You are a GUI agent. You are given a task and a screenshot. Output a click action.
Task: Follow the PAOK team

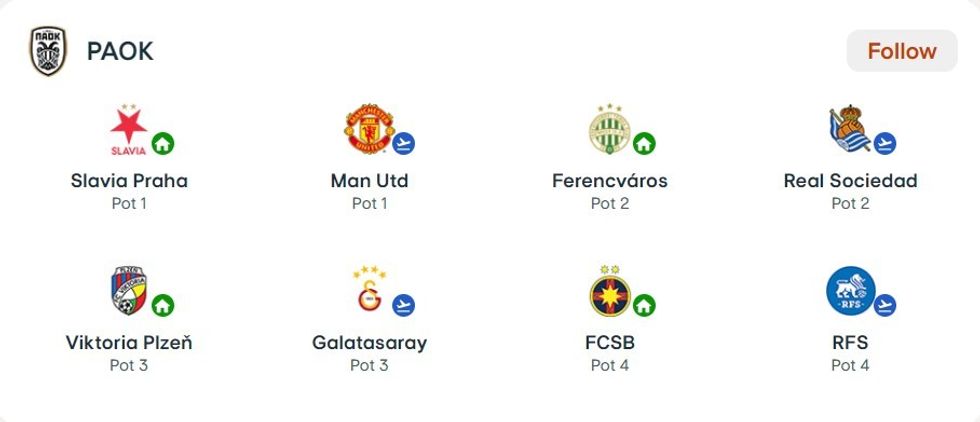click(x=901, y=51)
